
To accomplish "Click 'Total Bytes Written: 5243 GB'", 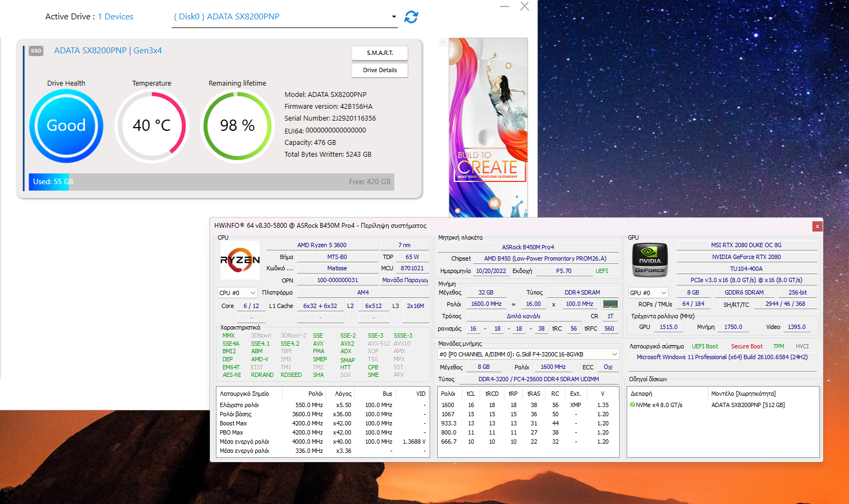I will point(328,155).
